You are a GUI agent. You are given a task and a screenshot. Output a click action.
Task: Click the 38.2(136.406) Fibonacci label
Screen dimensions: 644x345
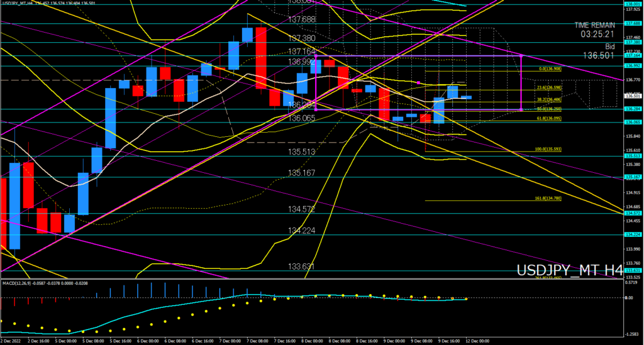(x=549, y=100)
